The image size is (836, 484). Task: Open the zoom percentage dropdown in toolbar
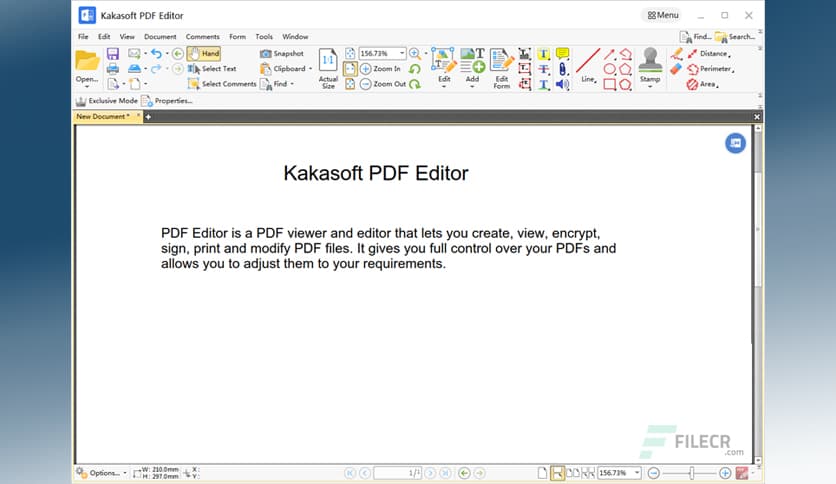pyautogui.click(x=402, y=53)
